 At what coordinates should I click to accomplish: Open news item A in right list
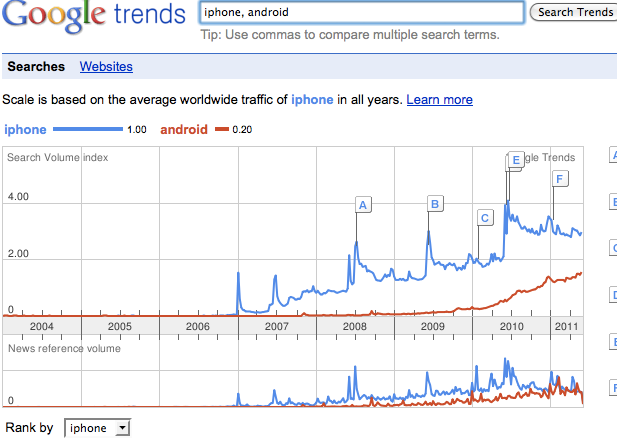coord(612,155)
